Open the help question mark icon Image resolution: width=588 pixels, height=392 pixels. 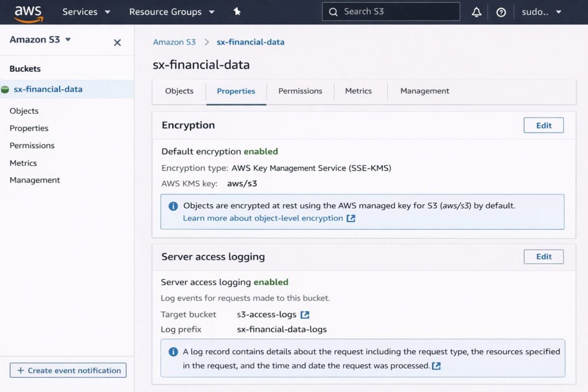point(501,12)
